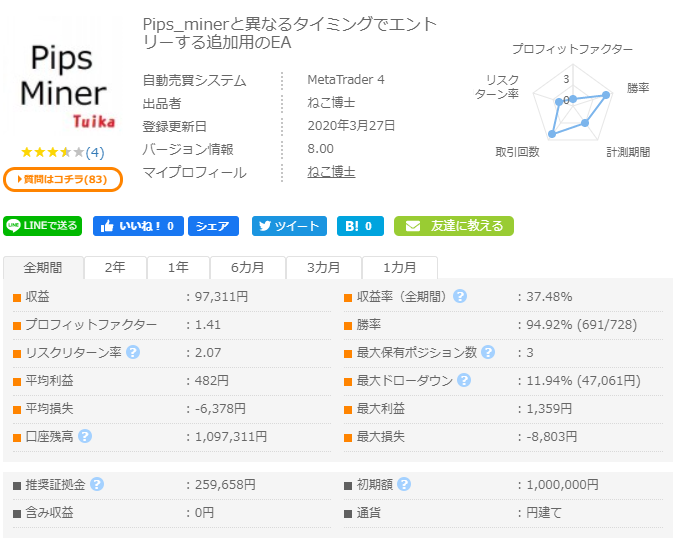
Task: Open ねこ博士 profile link
Action: [331, 172]
